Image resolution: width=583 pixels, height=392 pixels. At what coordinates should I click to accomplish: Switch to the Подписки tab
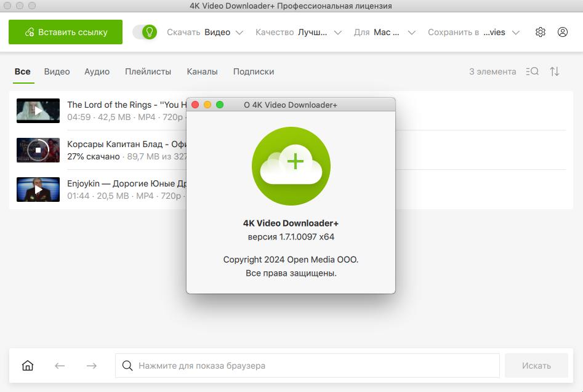coord(254,71)
